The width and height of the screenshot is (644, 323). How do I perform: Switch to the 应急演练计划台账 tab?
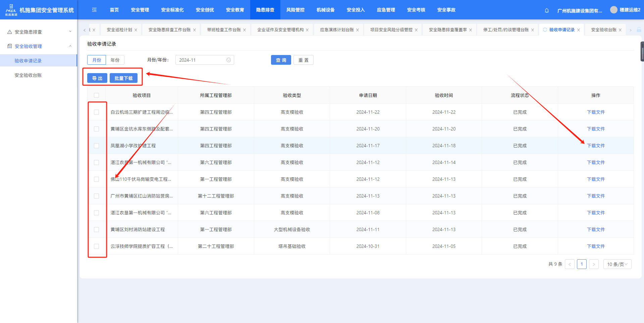(337, 30)
